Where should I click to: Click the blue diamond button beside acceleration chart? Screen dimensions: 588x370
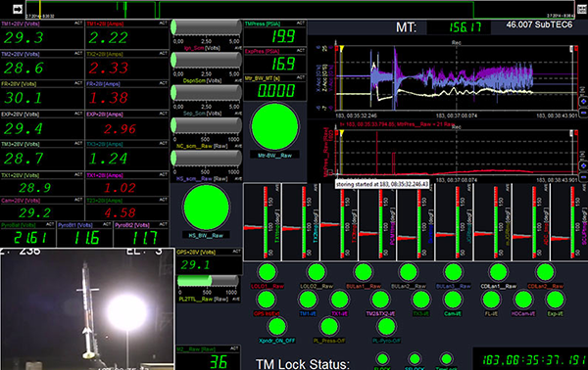pos(583,102)
